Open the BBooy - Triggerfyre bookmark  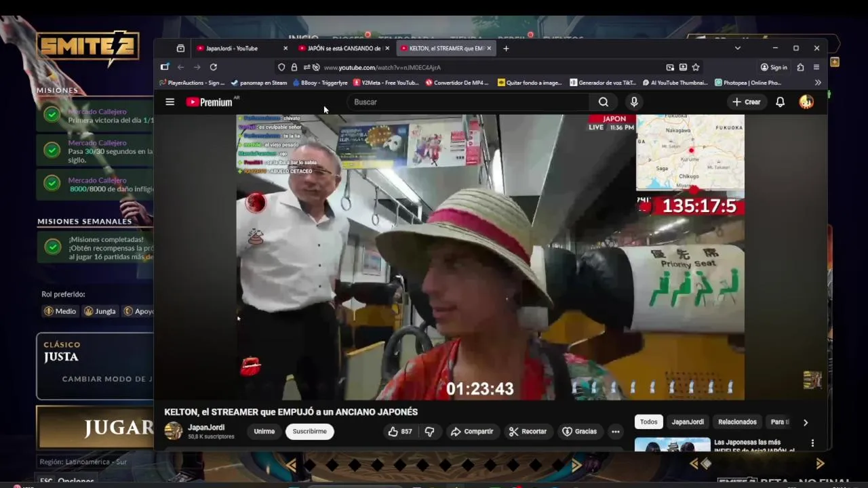point(320,83)
